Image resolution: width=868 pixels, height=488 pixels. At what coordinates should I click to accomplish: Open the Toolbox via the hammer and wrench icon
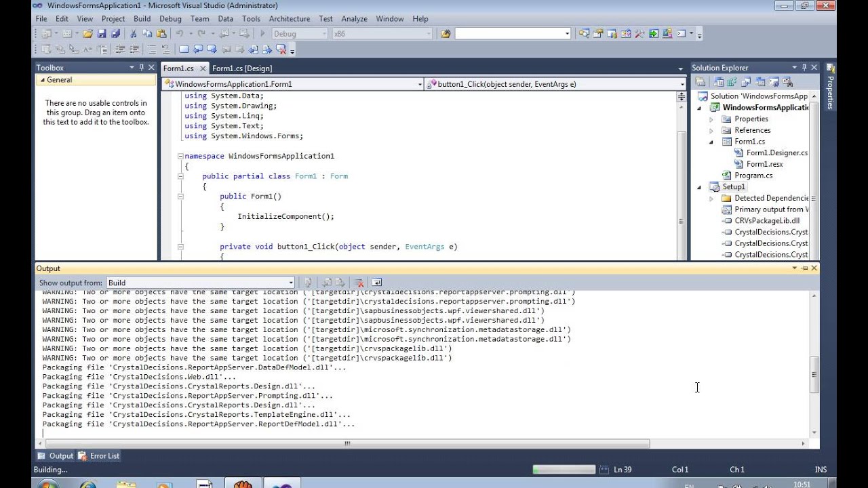click(x=639, y=33)
